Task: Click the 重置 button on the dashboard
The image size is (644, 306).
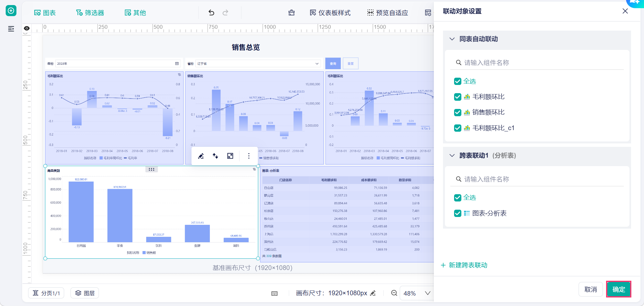Action: [351, 63]
